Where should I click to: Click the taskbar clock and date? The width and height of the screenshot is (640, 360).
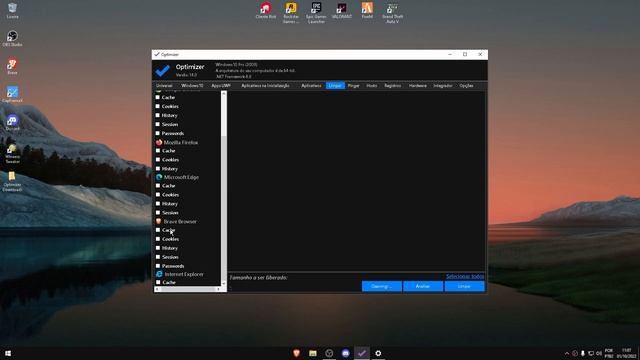tap(627, 353)
